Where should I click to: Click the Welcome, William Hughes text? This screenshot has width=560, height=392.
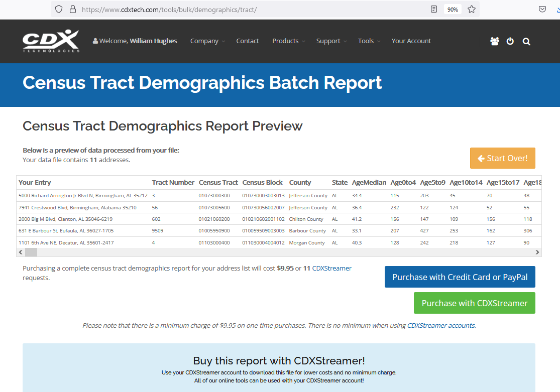[x=138, y=41]
